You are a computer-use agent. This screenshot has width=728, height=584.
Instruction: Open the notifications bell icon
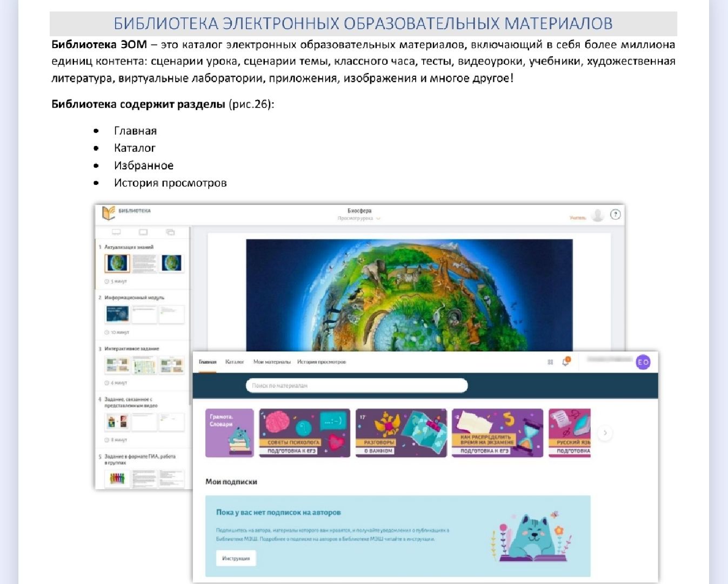[566, 362]
